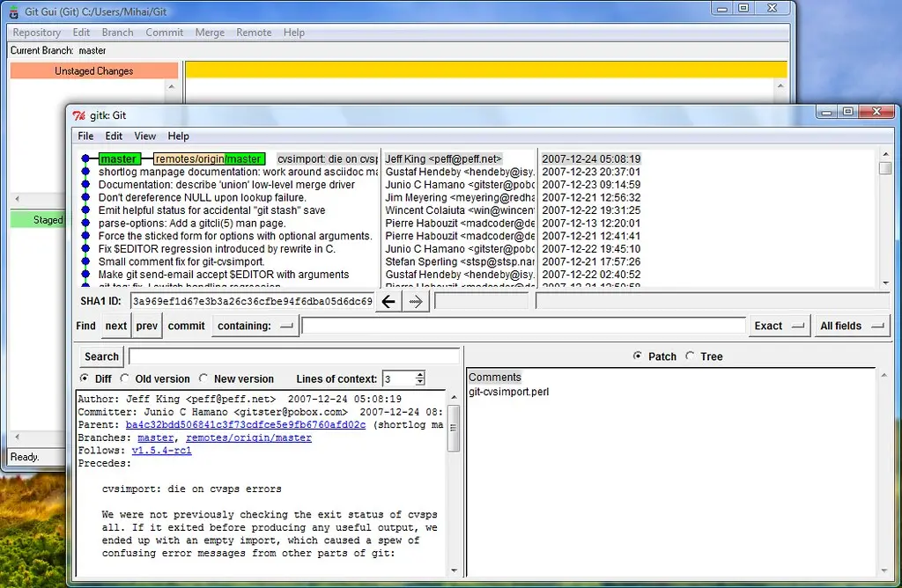Select commit 'shortlog manpage documentation: work around asciidoc'
The height and width of the screenshot is (588, 902).
(x=238, y=172)
